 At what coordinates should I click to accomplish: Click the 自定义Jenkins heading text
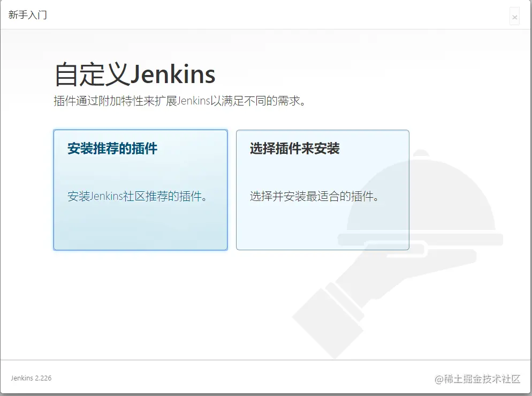[x=135, y=74]
